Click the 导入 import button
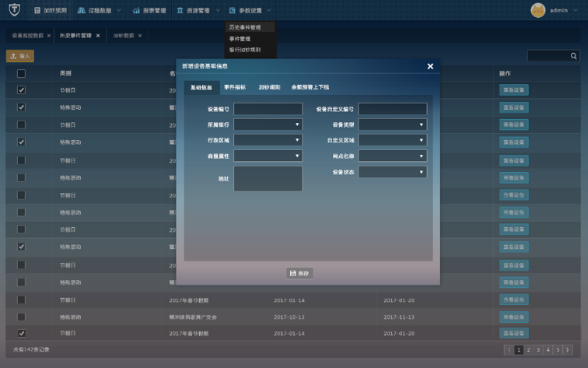 tap(20, 56)
